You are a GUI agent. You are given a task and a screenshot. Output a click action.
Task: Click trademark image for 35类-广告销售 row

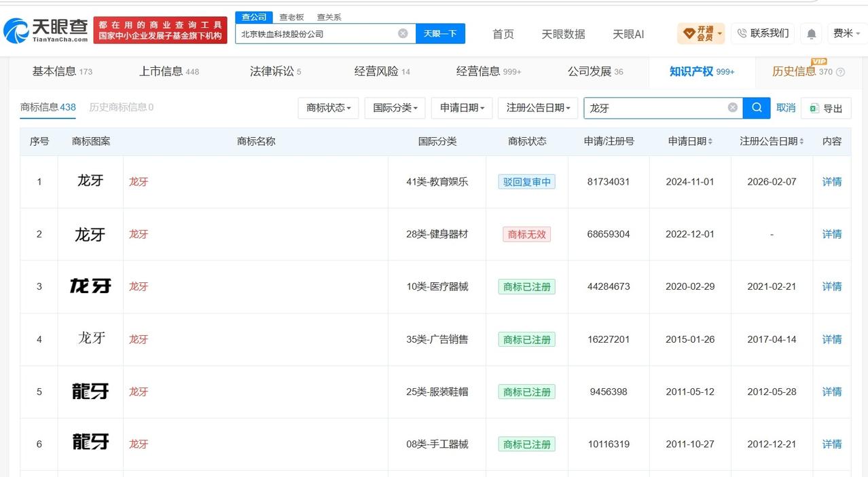click(x=90, y=337)
